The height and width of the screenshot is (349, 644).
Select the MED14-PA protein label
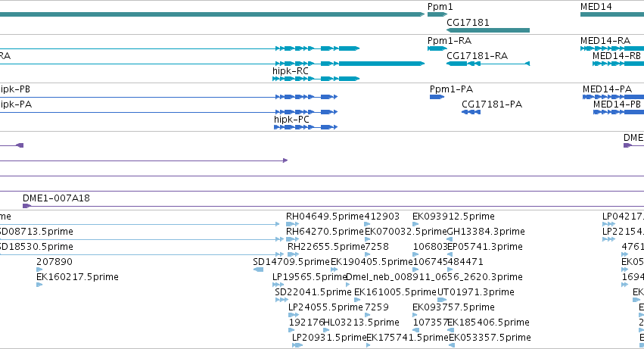point(607,89)
